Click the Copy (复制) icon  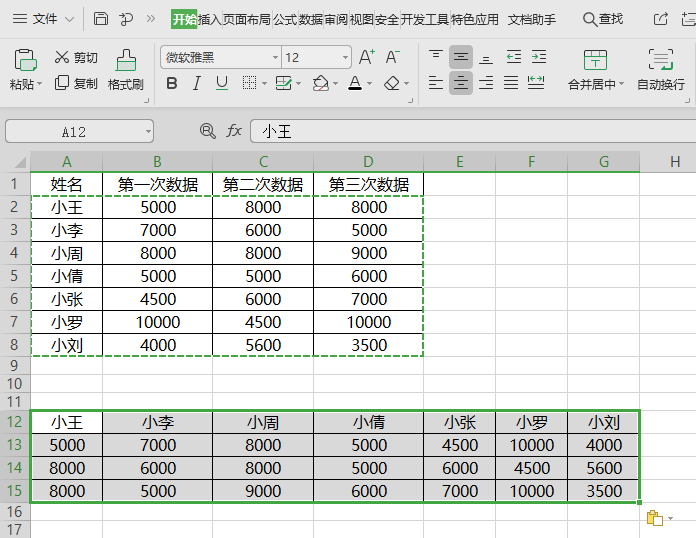tap(62, 83)
